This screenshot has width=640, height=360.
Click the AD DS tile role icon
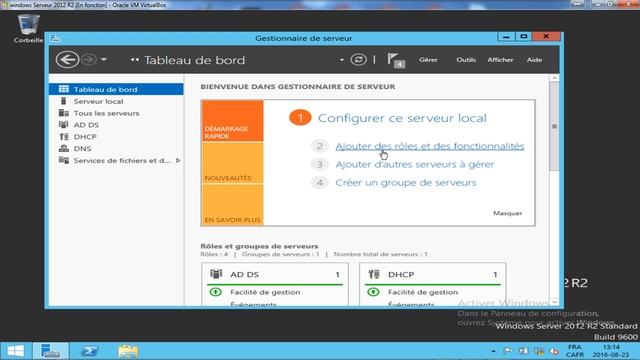click(x=216, y=273)
